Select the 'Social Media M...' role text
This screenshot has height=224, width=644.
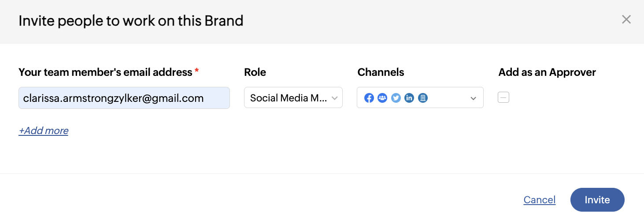pos(287,98)
